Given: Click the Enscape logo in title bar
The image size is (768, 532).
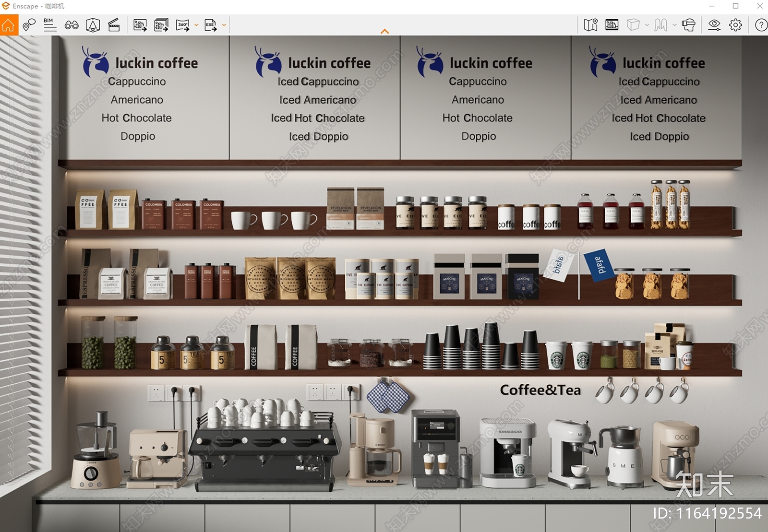Looking at the screenshot, I should click(6, 6).
